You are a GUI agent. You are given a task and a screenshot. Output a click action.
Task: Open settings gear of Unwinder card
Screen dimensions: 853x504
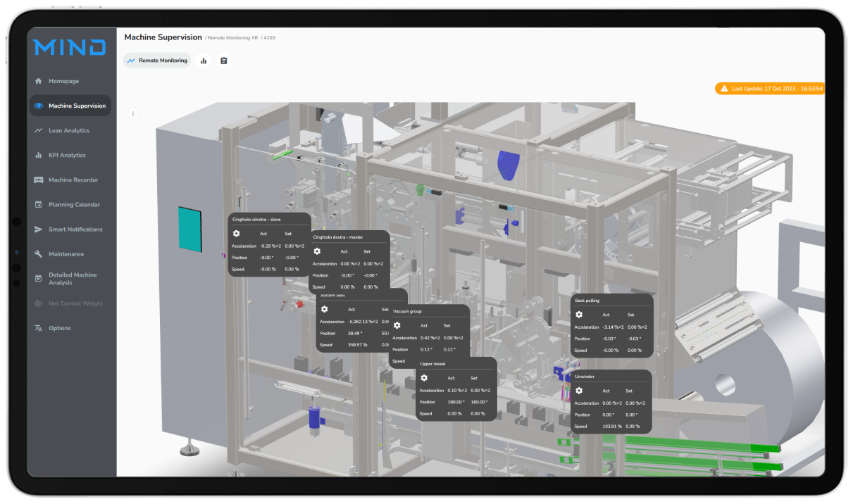(579, 391)
